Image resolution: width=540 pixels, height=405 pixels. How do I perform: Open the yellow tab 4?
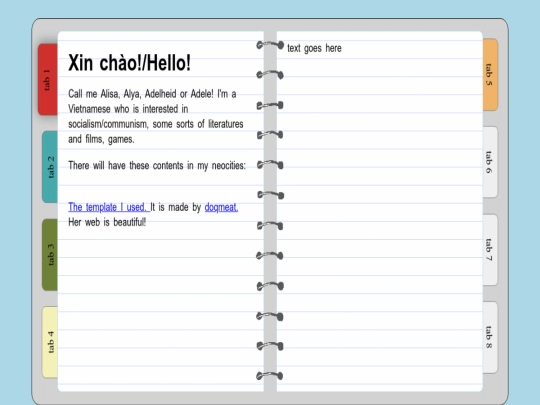pos(50,342)
